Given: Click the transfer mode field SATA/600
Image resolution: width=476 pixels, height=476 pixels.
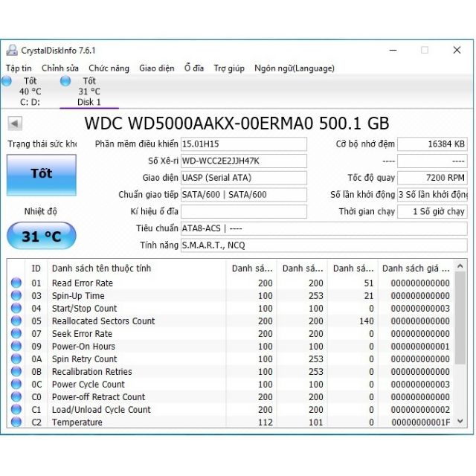Looking at the screenshot, I should (244, 195).
